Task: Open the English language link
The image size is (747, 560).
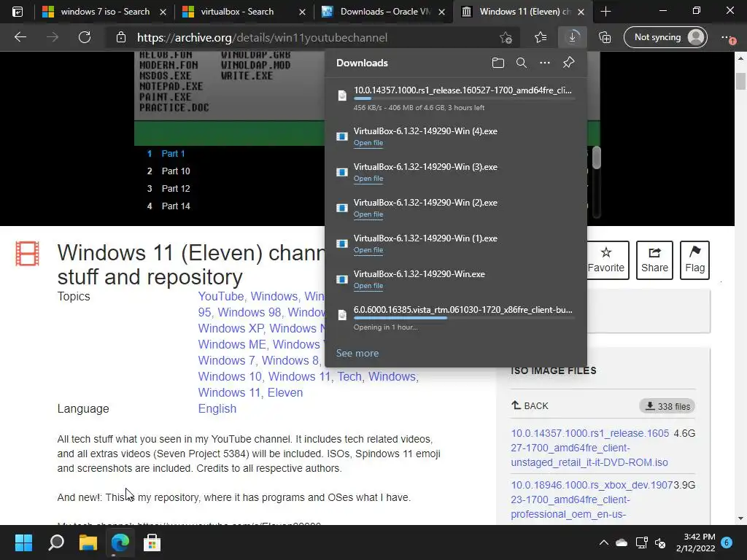Action: click(217, 408)
